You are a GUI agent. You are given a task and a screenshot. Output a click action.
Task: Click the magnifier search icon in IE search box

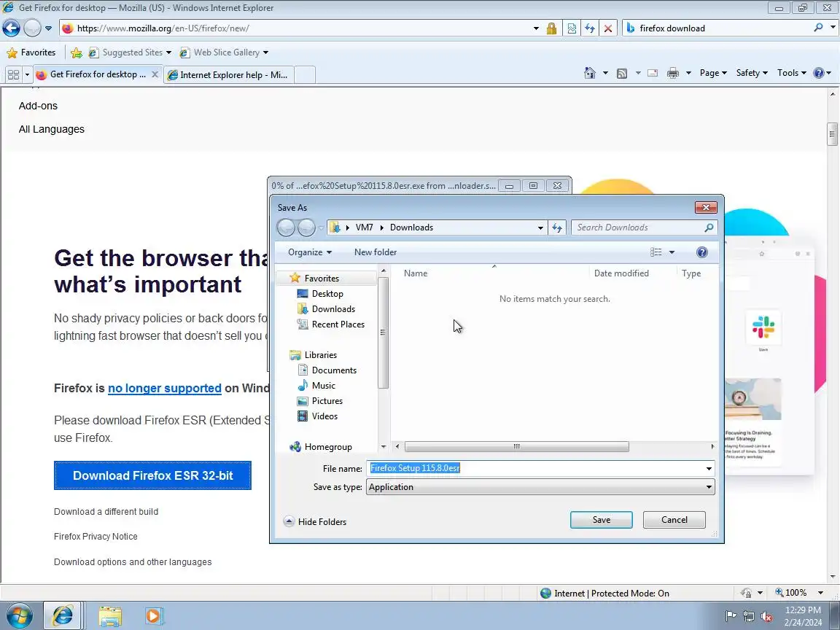(818, 27)
